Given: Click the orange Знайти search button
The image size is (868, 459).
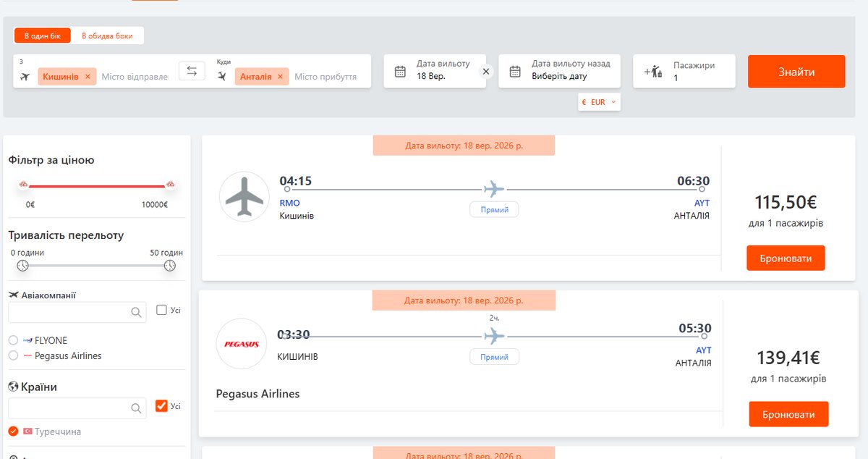Looking at the screenshot, I should 796,72.
